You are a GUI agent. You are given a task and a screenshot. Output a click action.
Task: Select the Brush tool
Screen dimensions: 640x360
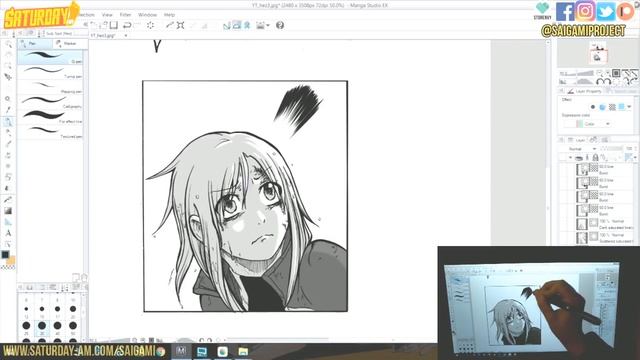(8, 144)
